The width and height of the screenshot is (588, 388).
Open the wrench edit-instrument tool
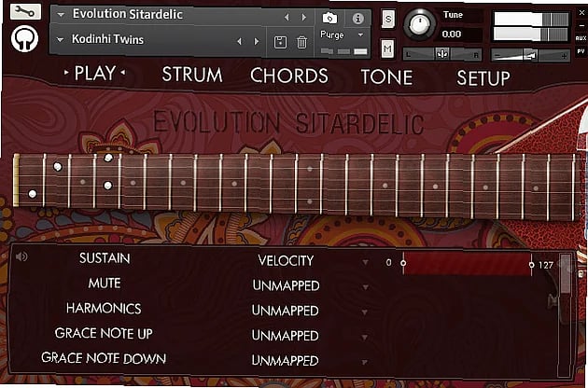tap(25, 11)
